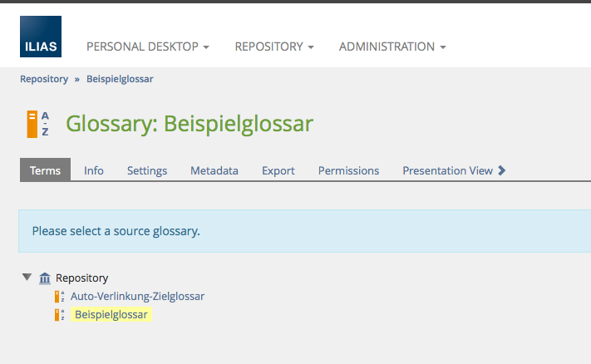
Task: Switch to the Info tab
Action: [x=94, y=170]
